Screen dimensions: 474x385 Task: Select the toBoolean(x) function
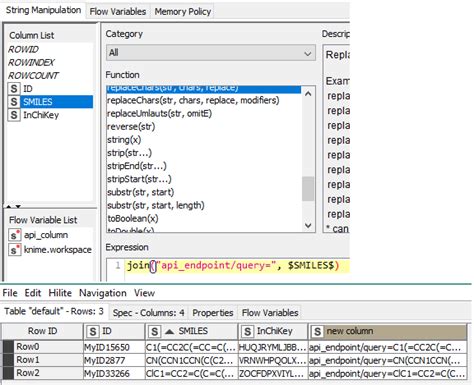tap(133, 219)
